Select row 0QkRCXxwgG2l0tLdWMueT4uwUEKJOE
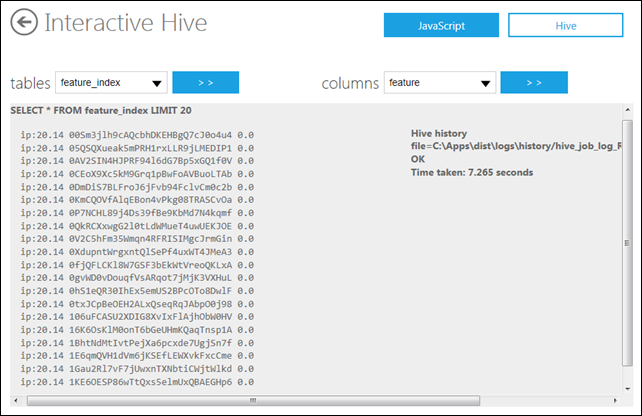Viewport: 642px width, 416px height. [137, 226]
